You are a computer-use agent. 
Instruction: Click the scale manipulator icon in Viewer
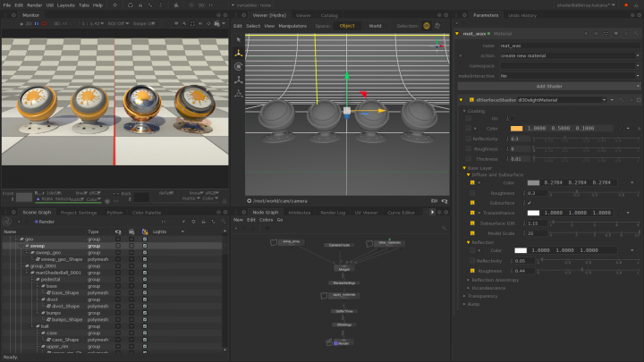click(x=238, y=80)
